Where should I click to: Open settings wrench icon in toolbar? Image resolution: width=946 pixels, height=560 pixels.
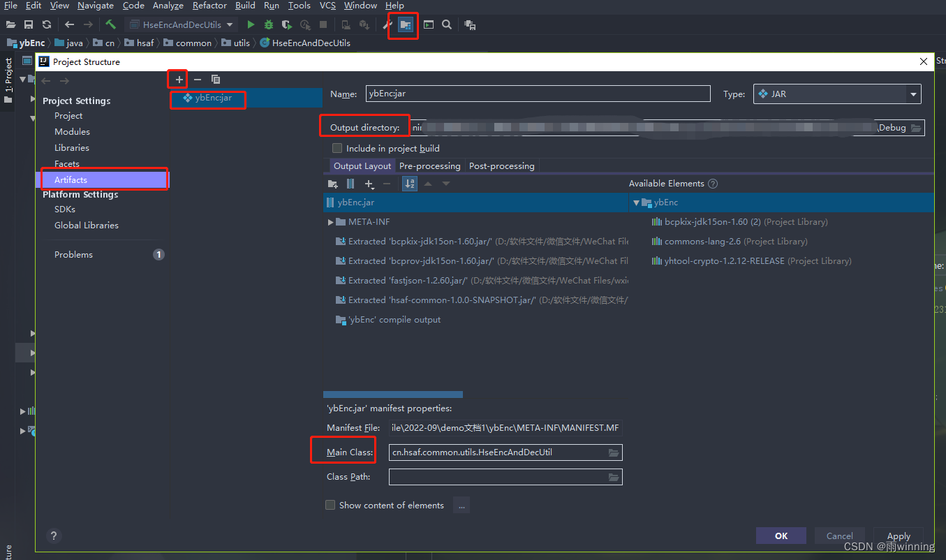pos(388,24)
